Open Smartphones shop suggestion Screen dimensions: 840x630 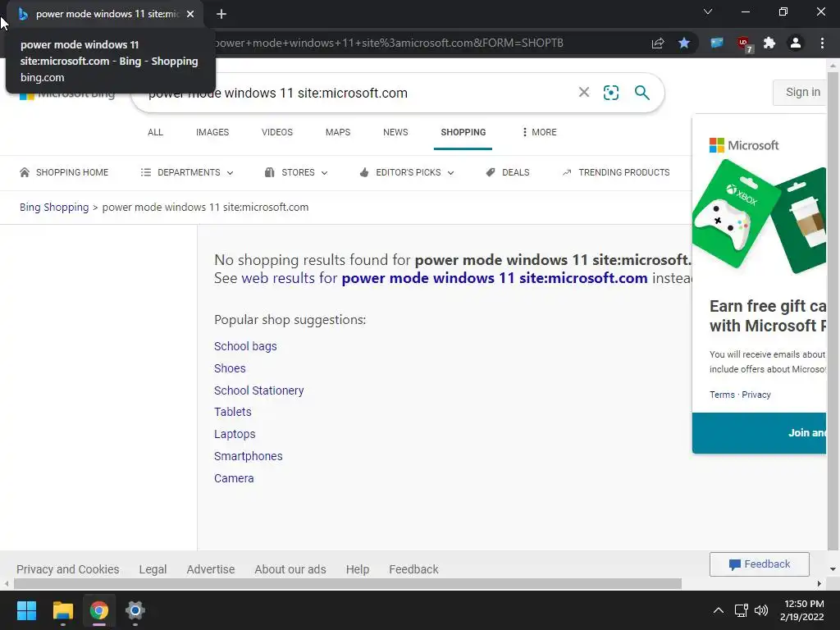pos(248,456)
